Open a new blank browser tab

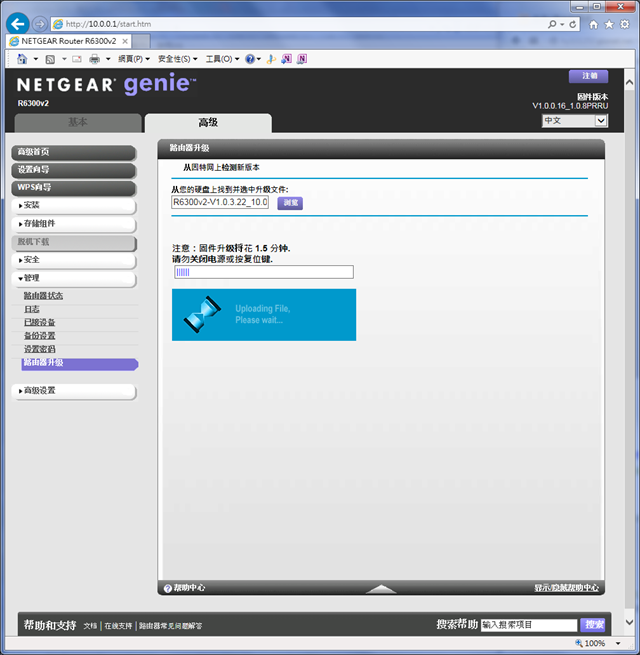141,41
